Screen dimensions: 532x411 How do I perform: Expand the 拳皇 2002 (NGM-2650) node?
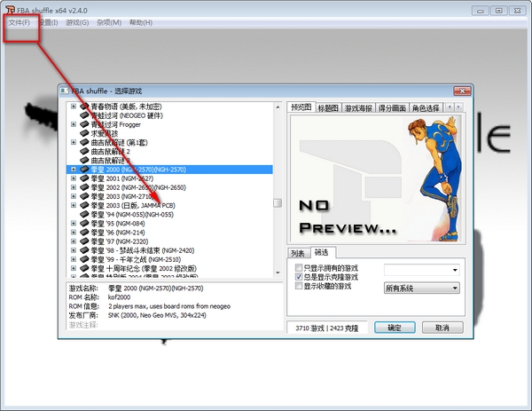74,187
